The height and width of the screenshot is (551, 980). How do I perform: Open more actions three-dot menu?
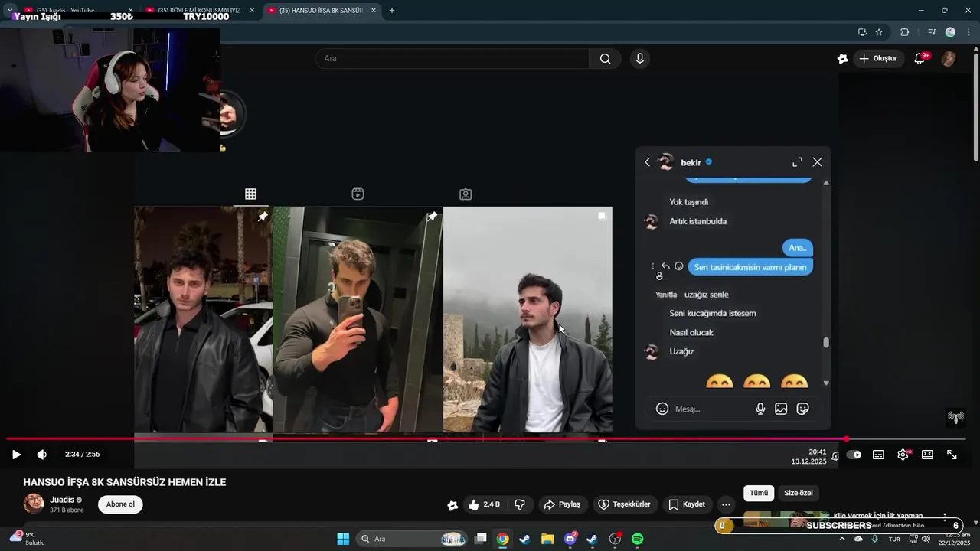tap(726, 504)
